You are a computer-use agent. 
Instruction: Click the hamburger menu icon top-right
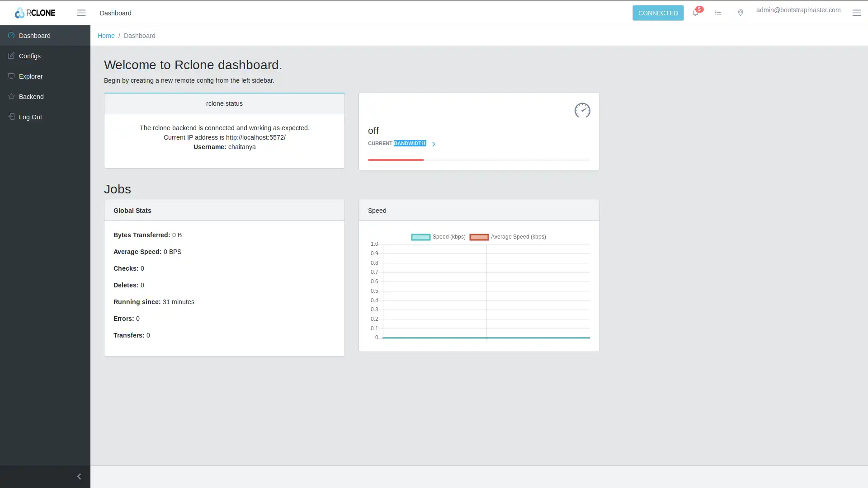tap(857, 13)
